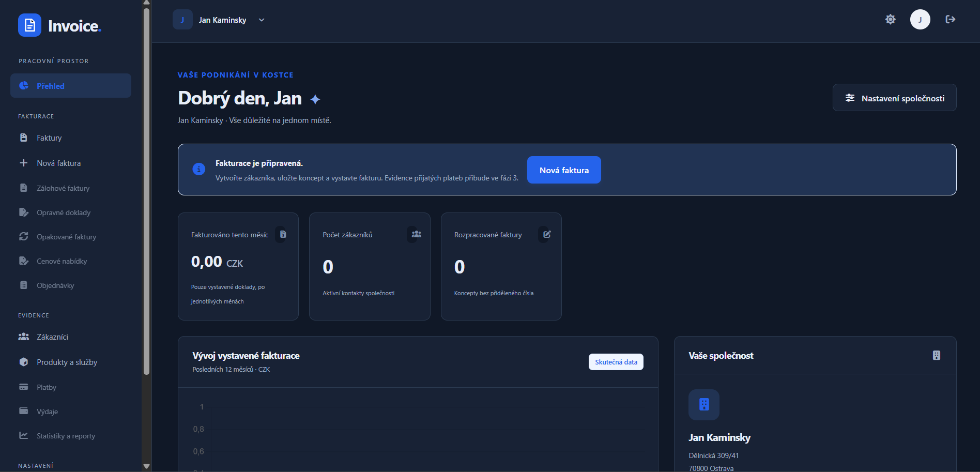Toggle the light/dark theme sun icon
Image resolution: width=980 pixels, height=472 pixels.
tap(890, 20)
